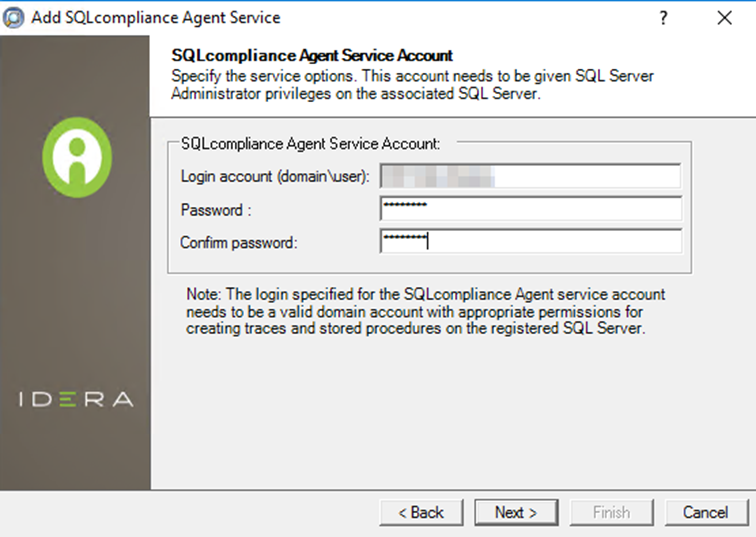Cancel the agent service wizard

pyautogui.click(x=705, y=512)
